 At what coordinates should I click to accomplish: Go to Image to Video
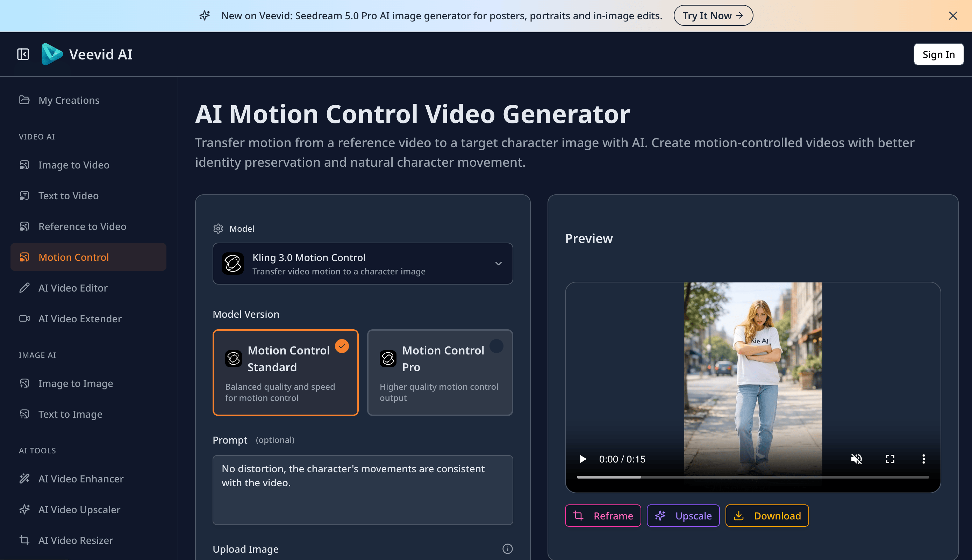click(88, 165)
